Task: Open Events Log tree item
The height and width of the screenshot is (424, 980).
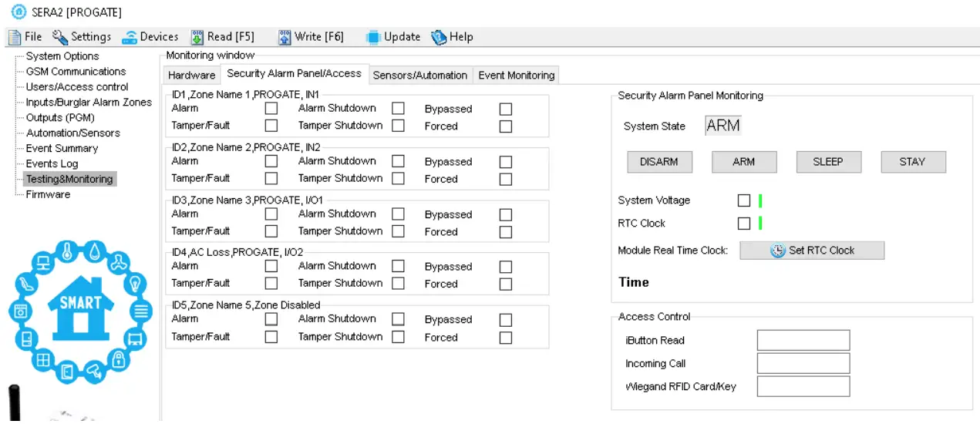Action: tap(52, 163)
